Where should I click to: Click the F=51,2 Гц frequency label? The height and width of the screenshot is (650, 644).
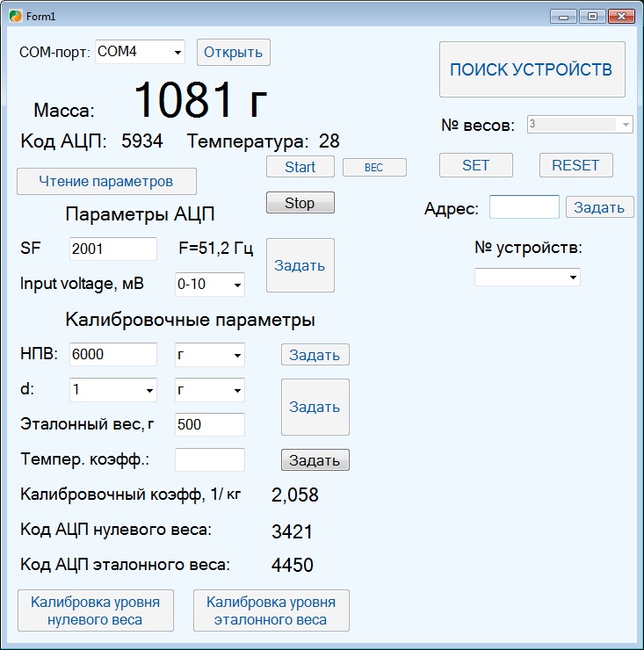click(x=215, y=249)
